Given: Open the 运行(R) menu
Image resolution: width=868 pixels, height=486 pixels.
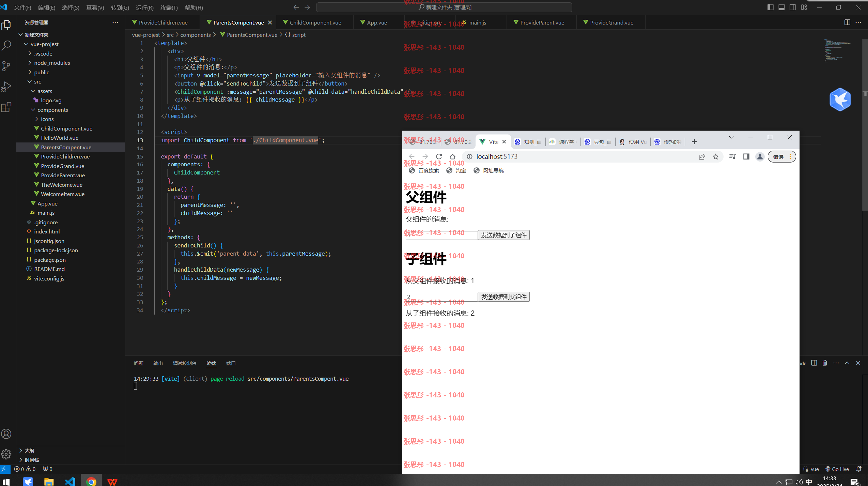Looking at the screenshot, I should 144,7.
